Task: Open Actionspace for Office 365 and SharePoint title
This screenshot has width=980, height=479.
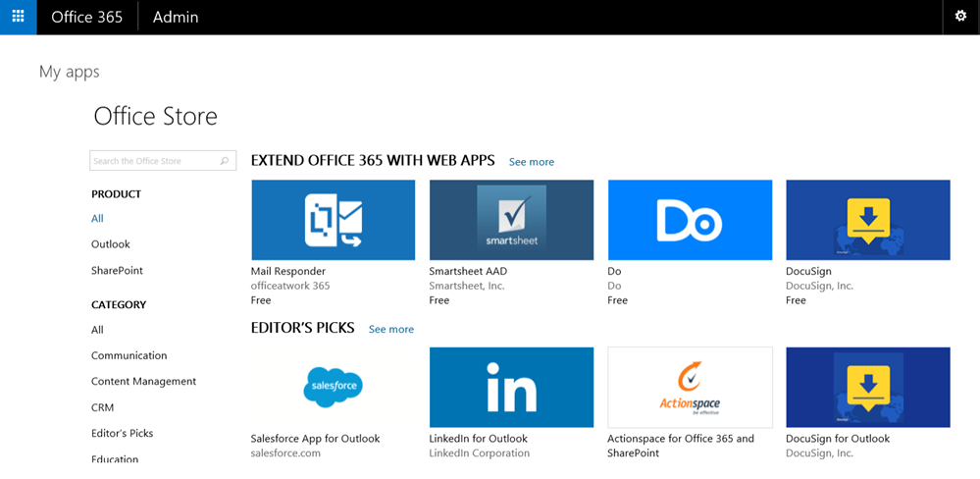Action: [x=681, y=446]
